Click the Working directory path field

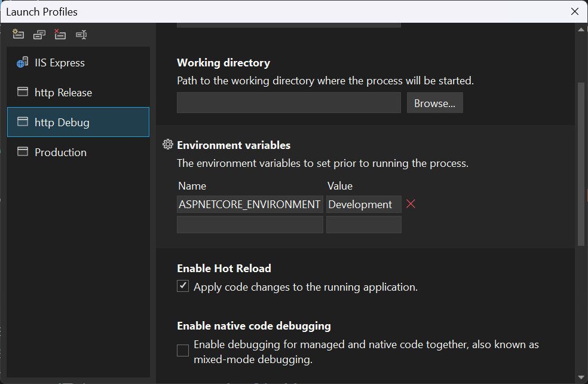pyautogui.click(x=289, y=103)
